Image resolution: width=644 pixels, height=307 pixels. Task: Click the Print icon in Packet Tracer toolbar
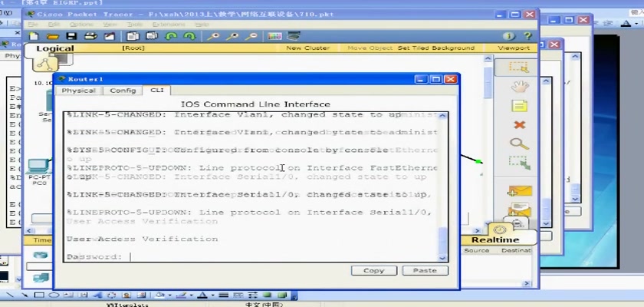coord(90,36)
